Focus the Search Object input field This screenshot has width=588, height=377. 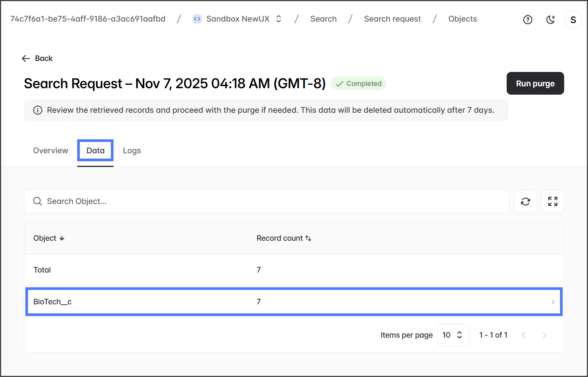click(265, 201)
